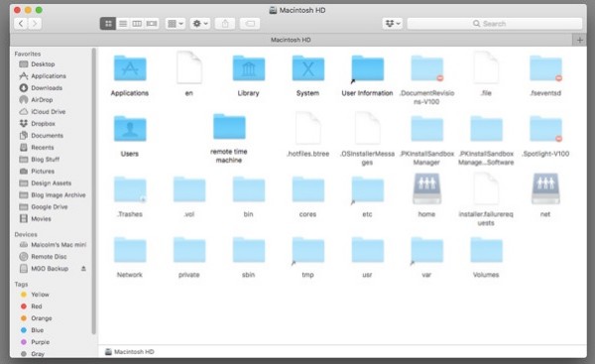Add a new tab with plus button

[579, 40]
